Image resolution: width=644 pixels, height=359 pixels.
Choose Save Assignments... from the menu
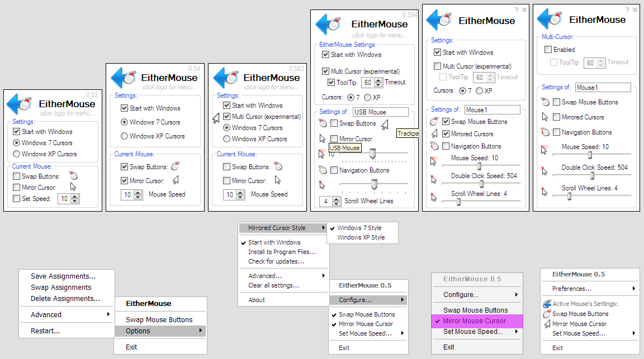pos(63,276)
